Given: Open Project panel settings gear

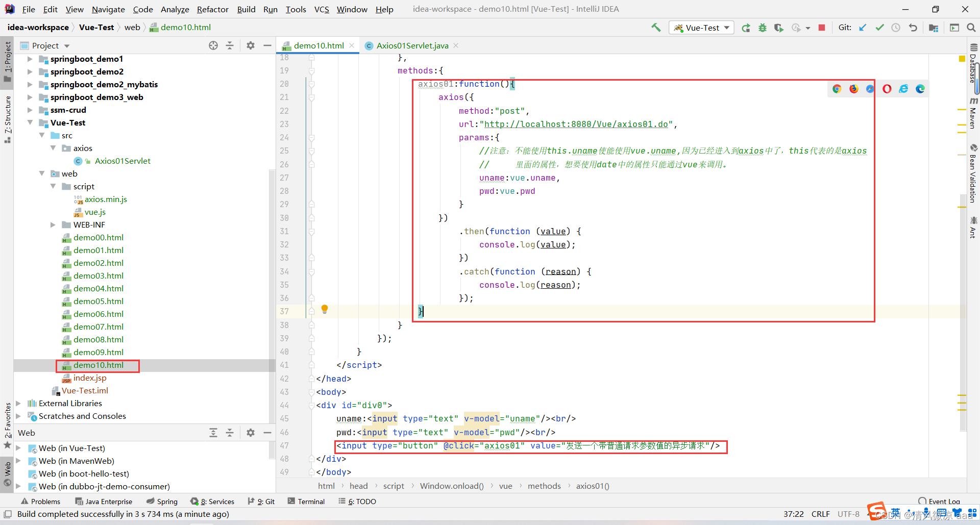Looking at the screenshot, I should click(x=251, y=45).
